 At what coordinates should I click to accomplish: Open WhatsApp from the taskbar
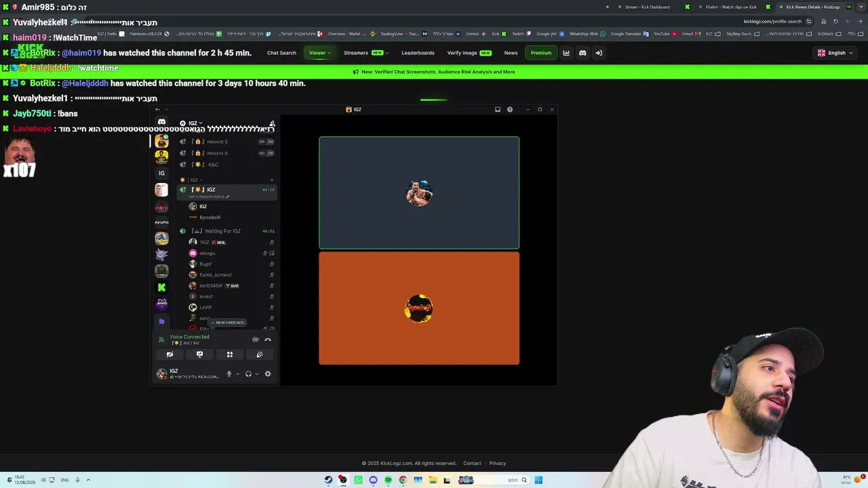coord(358,480)
